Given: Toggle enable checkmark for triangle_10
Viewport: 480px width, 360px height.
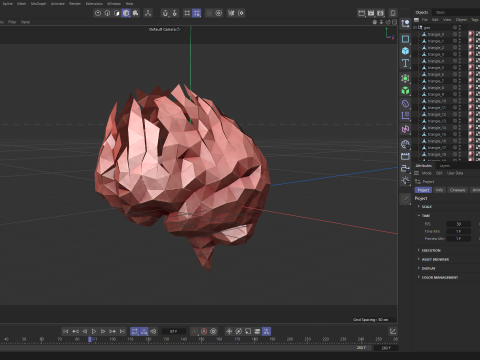Looking at the screenshot, I should click(x=455, y=101).
